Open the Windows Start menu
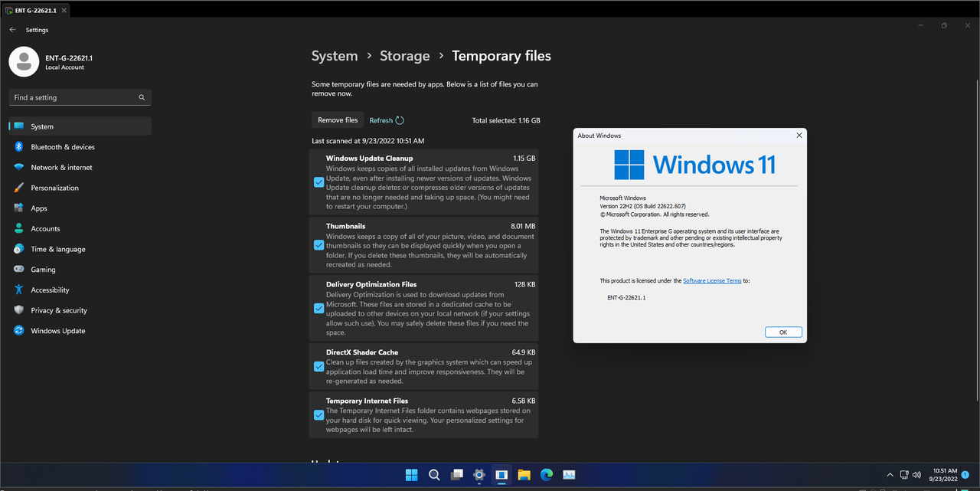The image size is (980, 491). (411, 475)
